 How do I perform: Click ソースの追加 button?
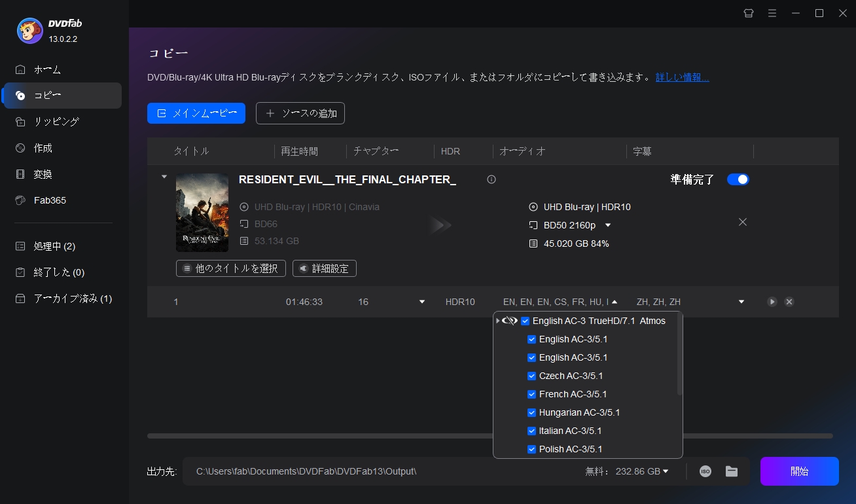[x=300, y=113]
